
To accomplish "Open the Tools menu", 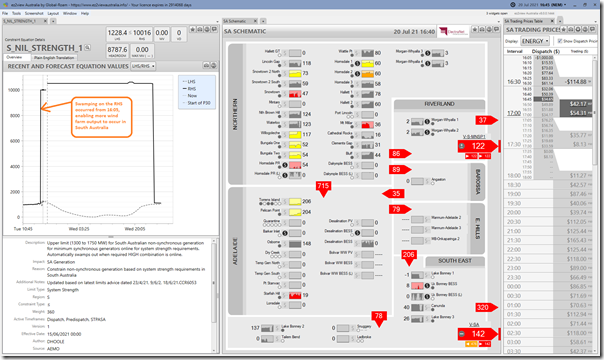I will pos(16,13).
